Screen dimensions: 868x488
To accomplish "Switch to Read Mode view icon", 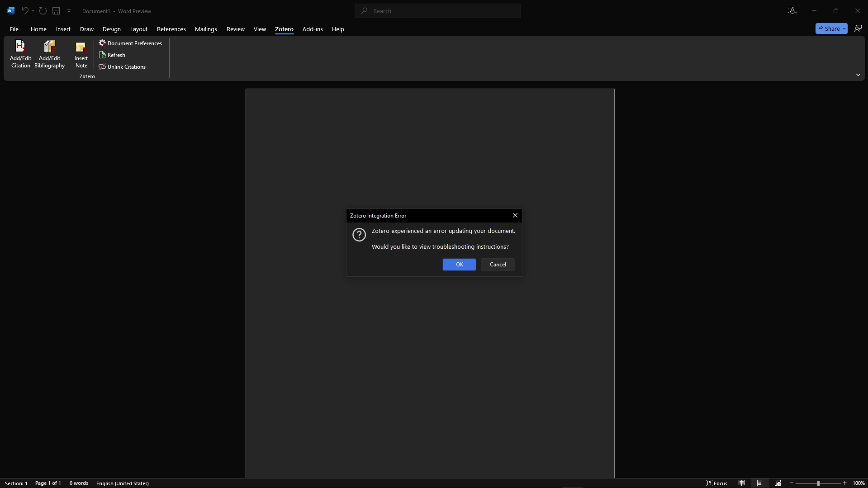I will (741, 483).
